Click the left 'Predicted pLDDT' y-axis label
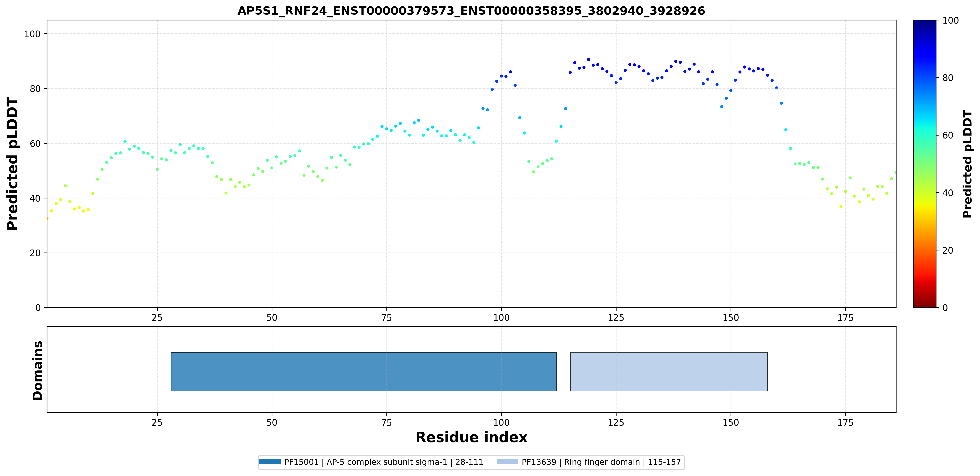The height and width of the screenshot is (476, 980). click(x=12, y=164)
